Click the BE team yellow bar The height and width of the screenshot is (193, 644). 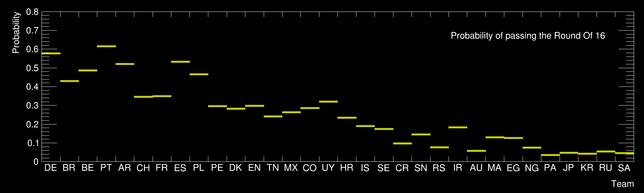tap(88, 70)
